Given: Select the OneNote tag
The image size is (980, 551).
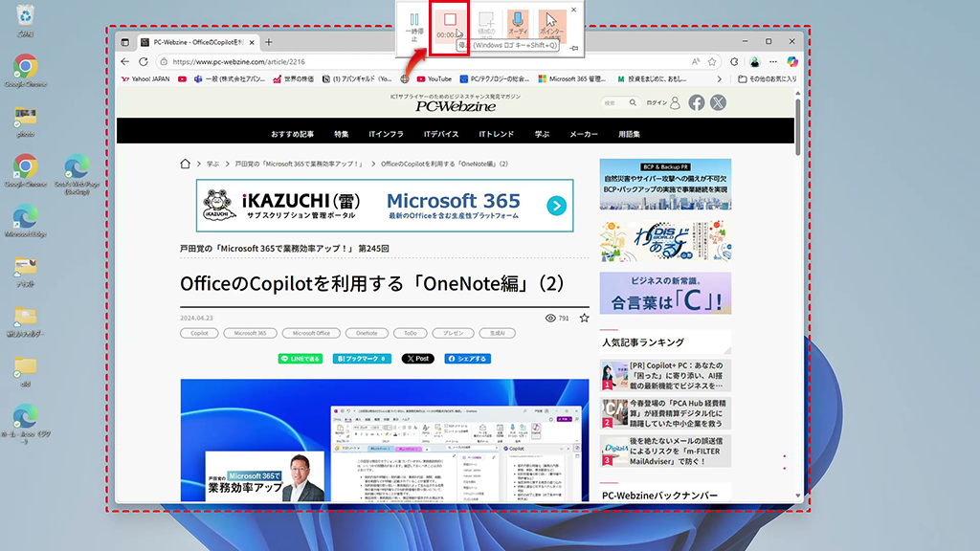Looking at the screenshot, I should [367, 334].
